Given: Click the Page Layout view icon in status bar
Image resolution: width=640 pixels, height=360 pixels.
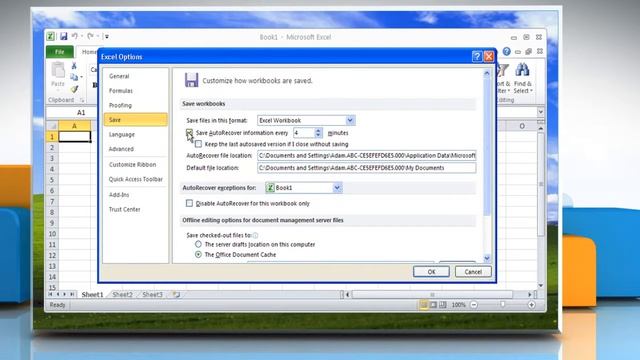Looking at the screenshot, I should click(433, 305).
